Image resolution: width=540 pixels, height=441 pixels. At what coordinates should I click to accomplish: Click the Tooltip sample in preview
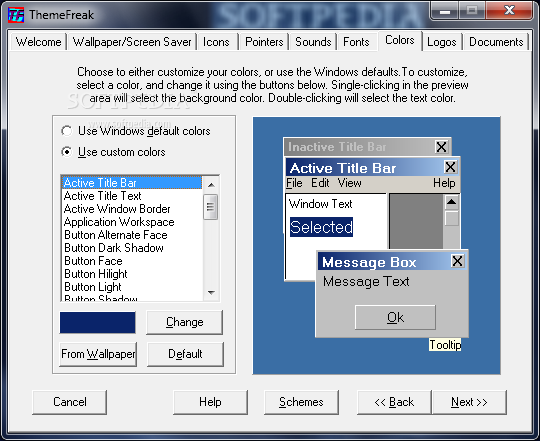[x=445, y=345]
